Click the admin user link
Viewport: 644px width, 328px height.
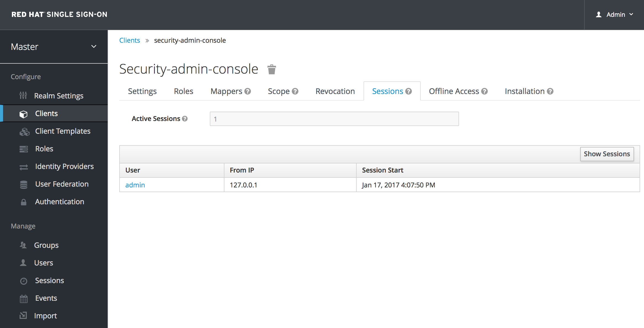[x=135, y=184]
